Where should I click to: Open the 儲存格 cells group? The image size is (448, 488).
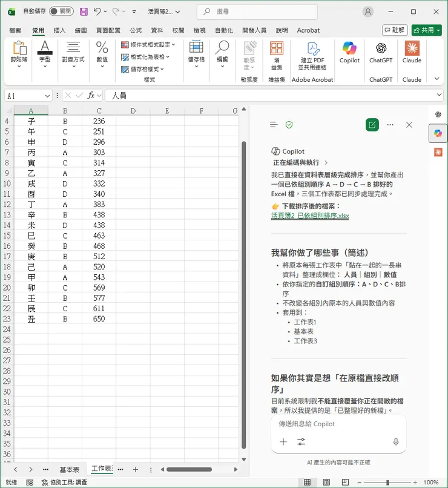tap(196, 54)
